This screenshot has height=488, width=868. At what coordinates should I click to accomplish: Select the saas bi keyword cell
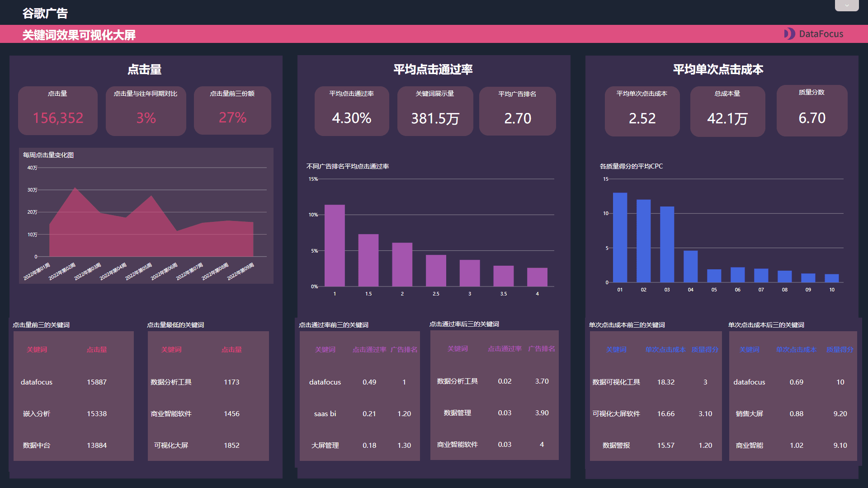click(x=325, y=414)
